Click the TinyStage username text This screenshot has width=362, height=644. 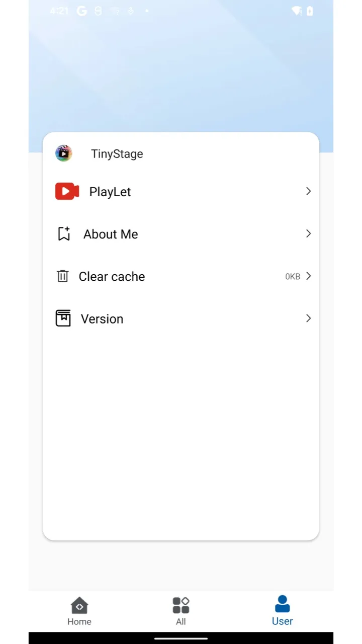click(117, 154)
